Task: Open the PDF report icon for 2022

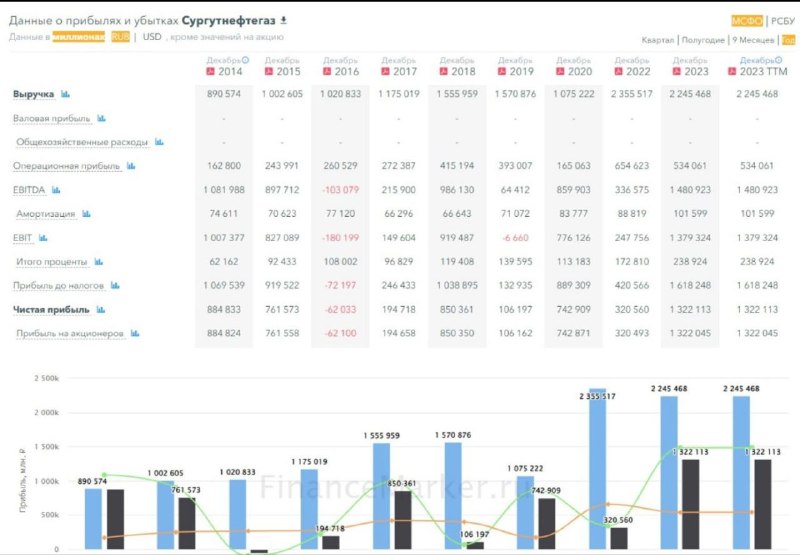Action: tap(619, 71)
